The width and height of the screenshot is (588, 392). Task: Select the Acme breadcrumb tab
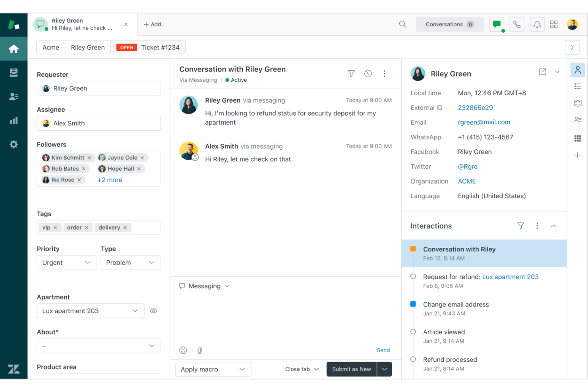[x=51, y=47]
